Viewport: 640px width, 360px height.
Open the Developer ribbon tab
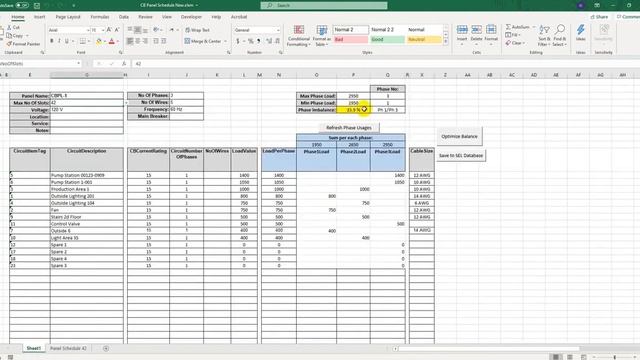click(191, 17)
